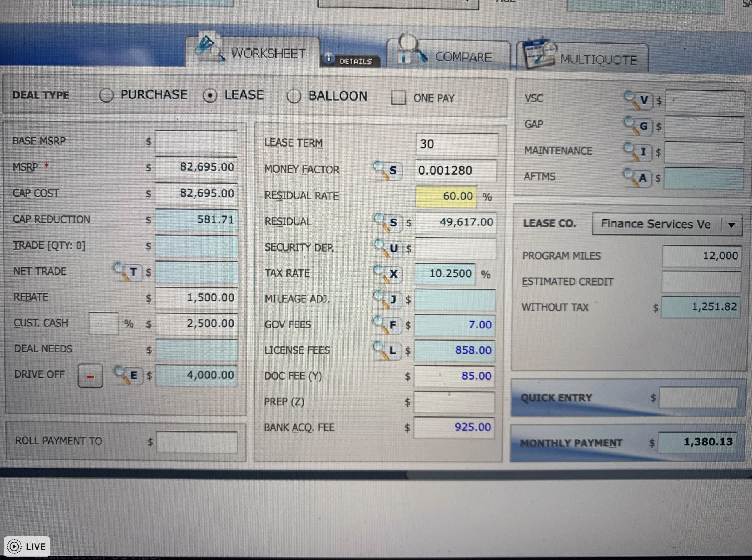Click the Cust. Cash percent field
This screenshot has width=752, height=560.
pos(103,324)
